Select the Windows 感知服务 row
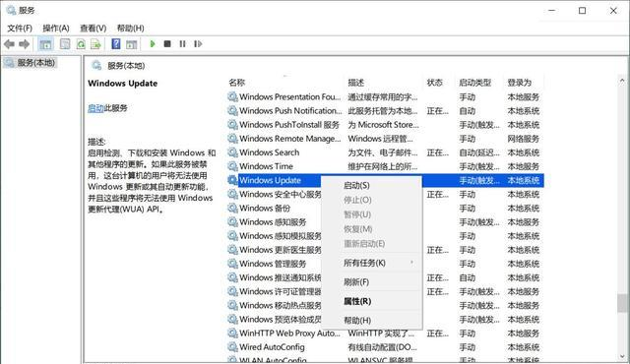 [x=385, y=222]
